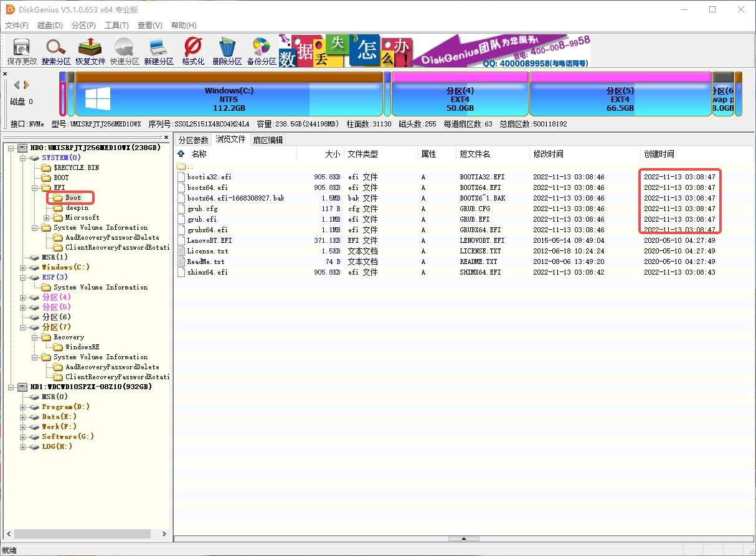Open the 文件(F) menu
Image resolution: width=756 pixels, height=556 pixels.
point(17,26)
